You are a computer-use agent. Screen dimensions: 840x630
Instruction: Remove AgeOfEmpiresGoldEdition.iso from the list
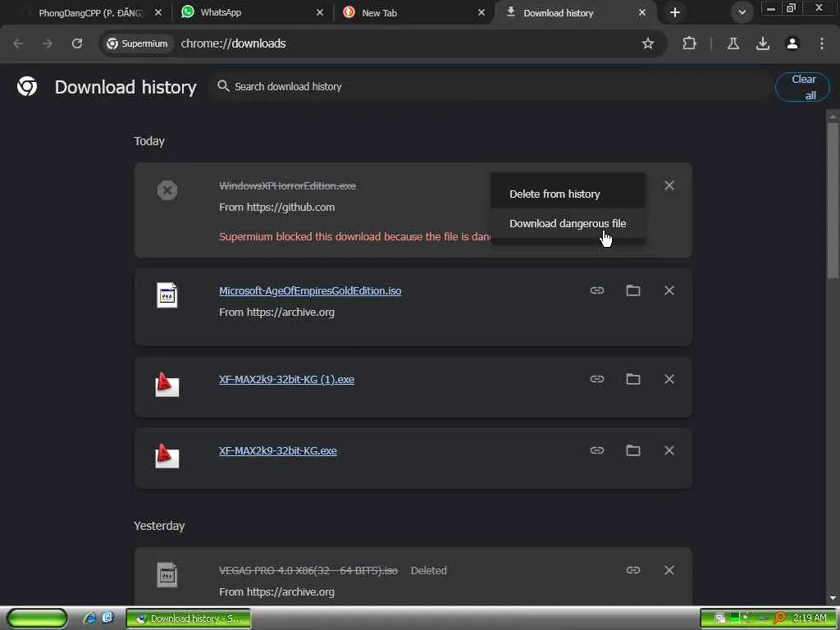(x=669, y=290)
